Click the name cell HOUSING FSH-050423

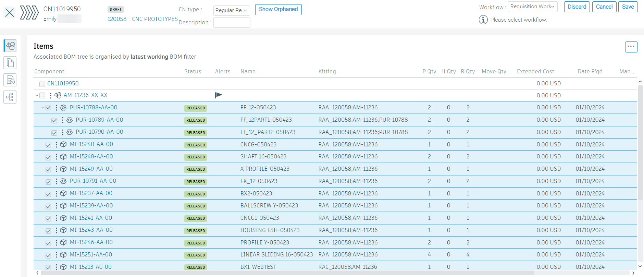click(x=270, y=230)
